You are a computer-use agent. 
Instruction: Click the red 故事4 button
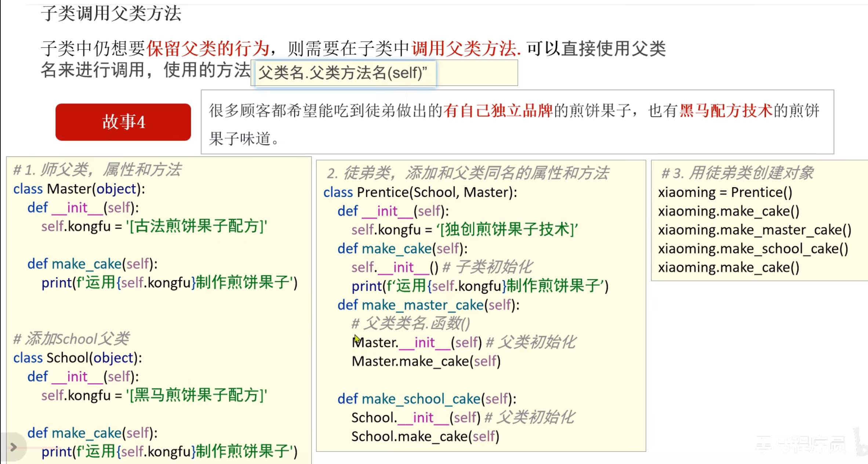123,122
